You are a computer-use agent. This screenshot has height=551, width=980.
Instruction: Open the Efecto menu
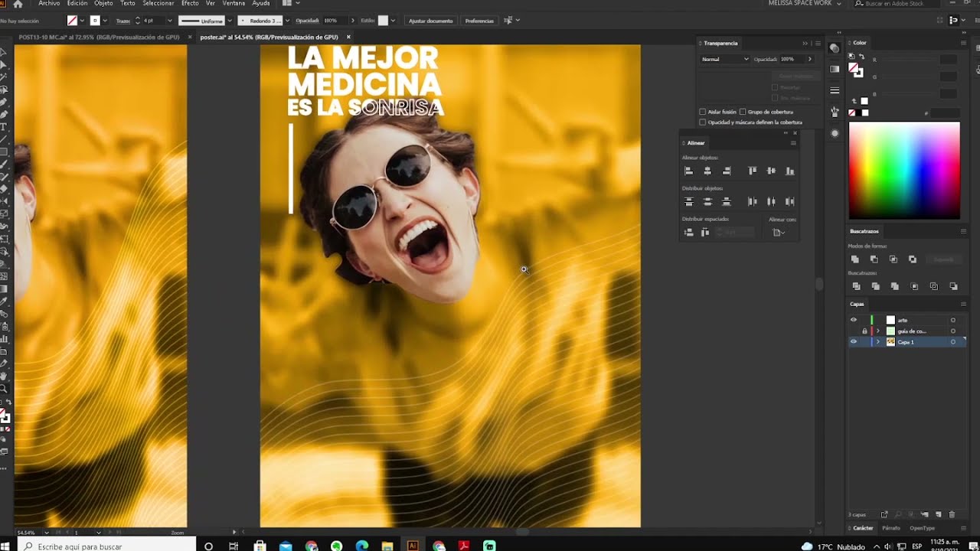[190, 4]
